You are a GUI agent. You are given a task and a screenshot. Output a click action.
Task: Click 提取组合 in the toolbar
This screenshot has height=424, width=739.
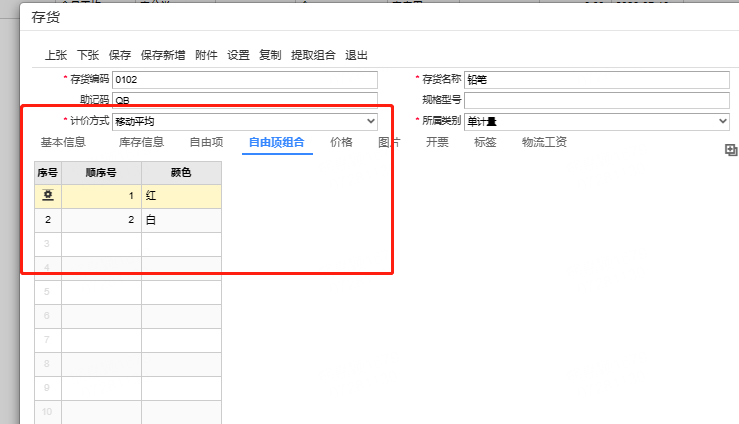point(313,55)
